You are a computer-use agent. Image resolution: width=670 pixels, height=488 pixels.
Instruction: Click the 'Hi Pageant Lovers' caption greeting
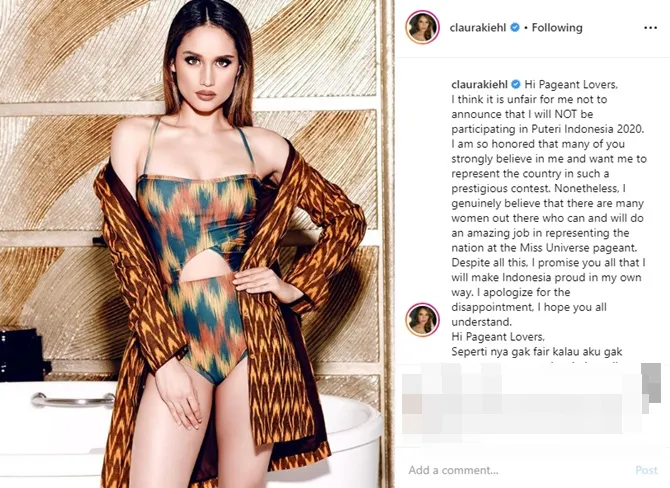(x=571, y=84)
